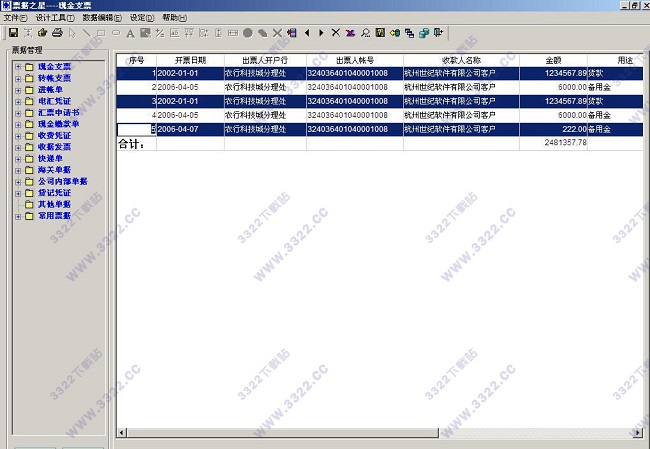650x449 pixels.
Task: Click the yellow arrow database import icon
Action: [395, 33]
